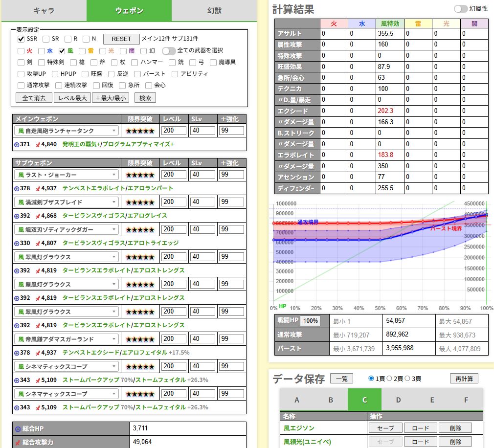494x448 pixels.
Task: Uncheck the SSR rarity checkbox
Action: click(21, 39)
